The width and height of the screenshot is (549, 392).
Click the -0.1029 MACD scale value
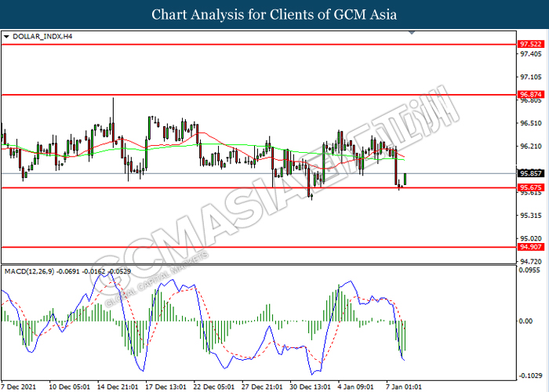530,376
